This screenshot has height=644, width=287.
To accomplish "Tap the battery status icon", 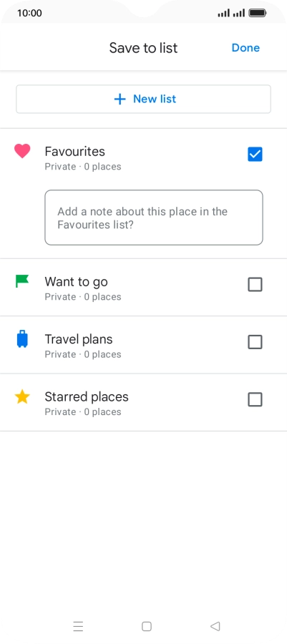I will click(258, 13).
